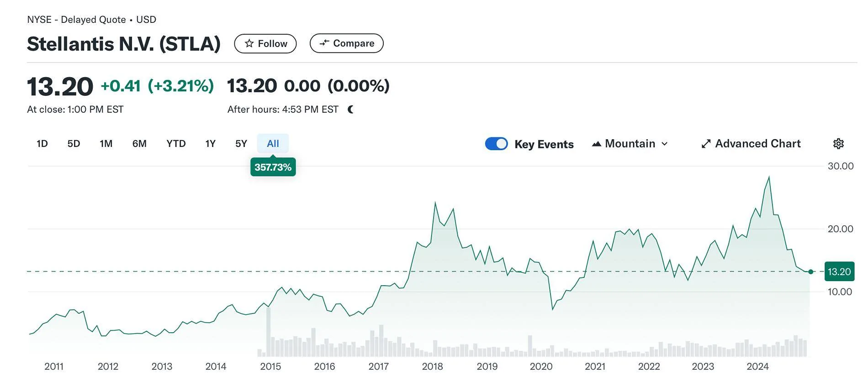Open the Advanced Chart link

point(751,144)
